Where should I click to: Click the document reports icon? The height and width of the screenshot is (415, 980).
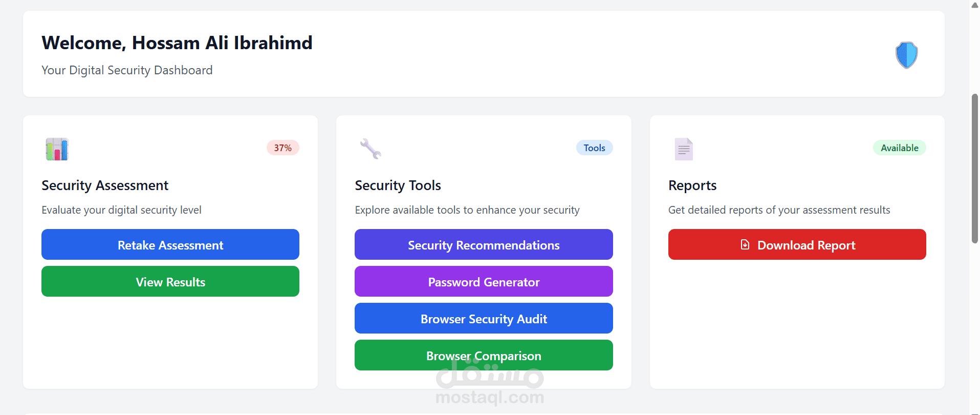(684, 149)
